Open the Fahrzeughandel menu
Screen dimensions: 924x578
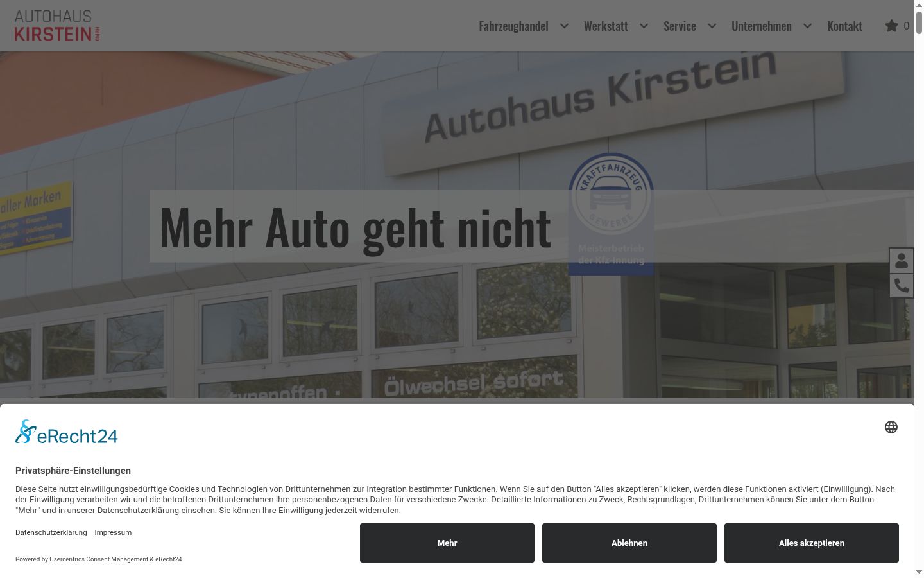tap(513, 26)
